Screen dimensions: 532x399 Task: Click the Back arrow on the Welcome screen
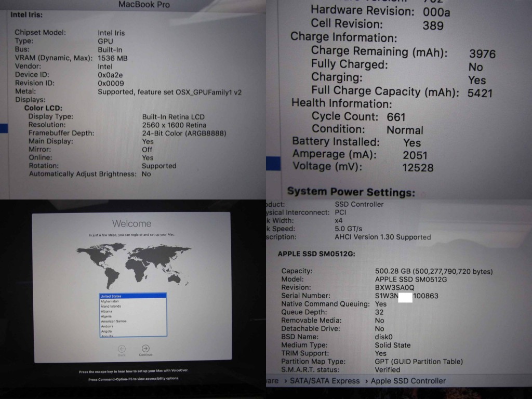[x=122, y=349]
